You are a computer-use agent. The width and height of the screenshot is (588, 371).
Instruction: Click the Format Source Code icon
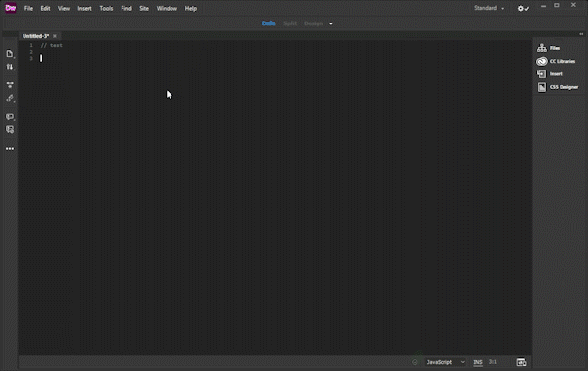tap(10, 98)
